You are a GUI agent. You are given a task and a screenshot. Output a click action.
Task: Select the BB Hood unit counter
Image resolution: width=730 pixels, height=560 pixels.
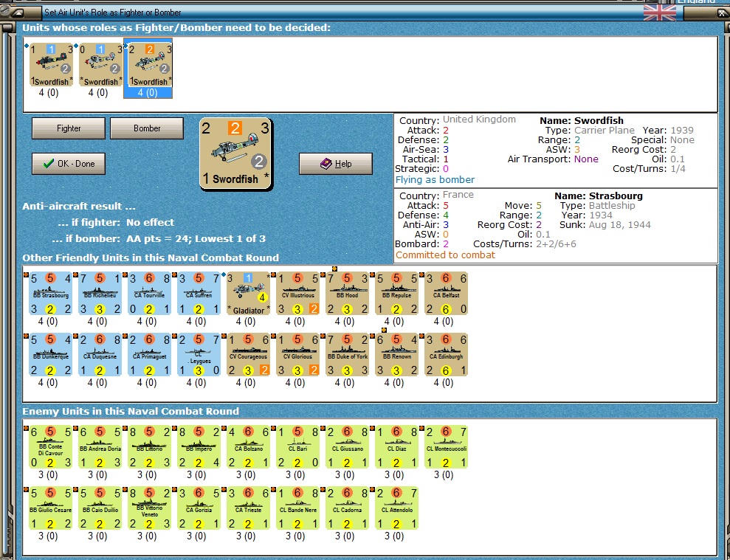[348, 294]
